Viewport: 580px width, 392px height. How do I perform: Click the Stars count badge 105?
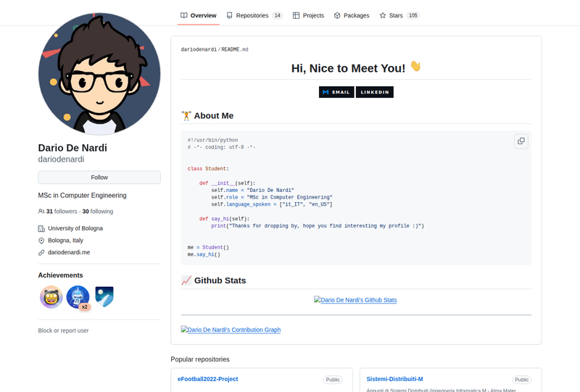(413, 15)
